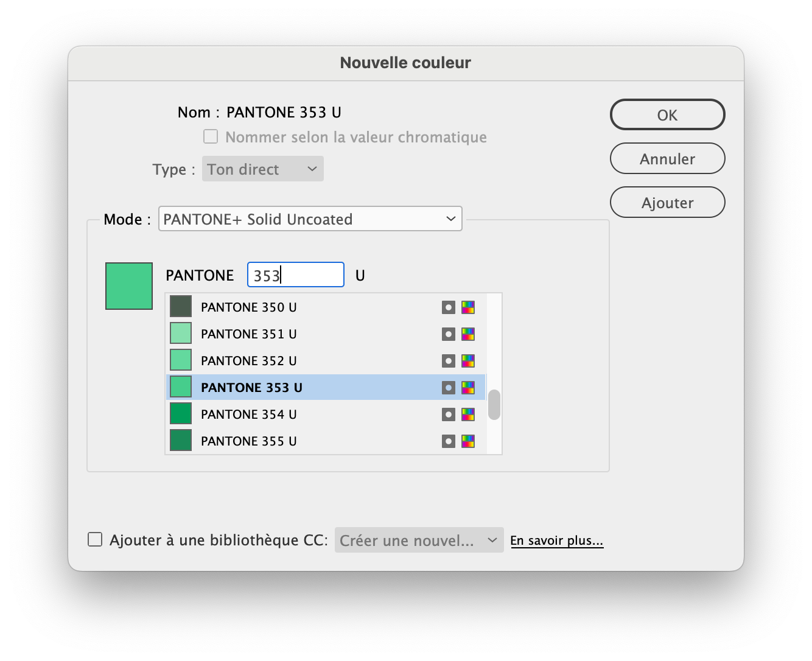Click the Ajouter button
The width and height of the screenshot is (812, 661).
(667, 202)
